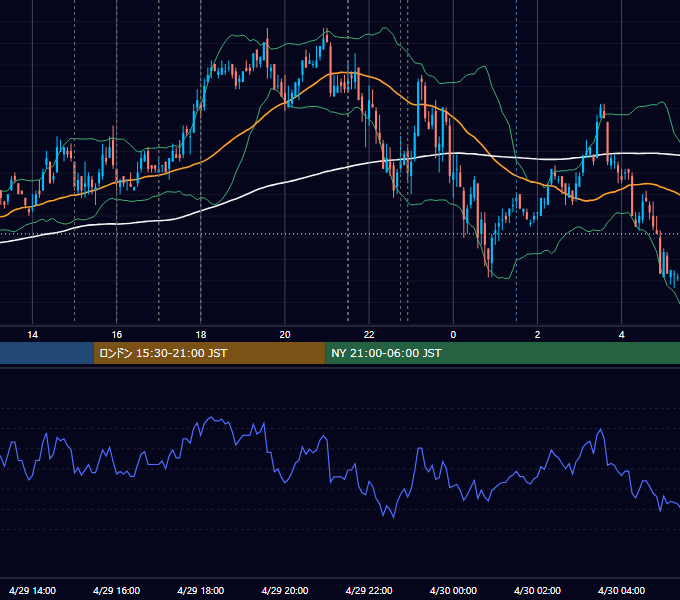Click the 4/30 04:00 time label
This screenshot has height=600, width=680.
621,590
